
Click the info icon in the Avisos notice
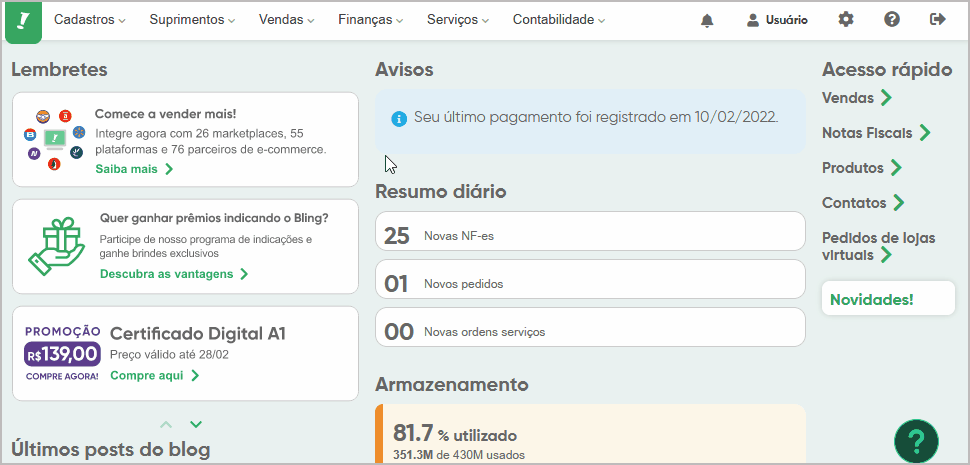[399, 117]
